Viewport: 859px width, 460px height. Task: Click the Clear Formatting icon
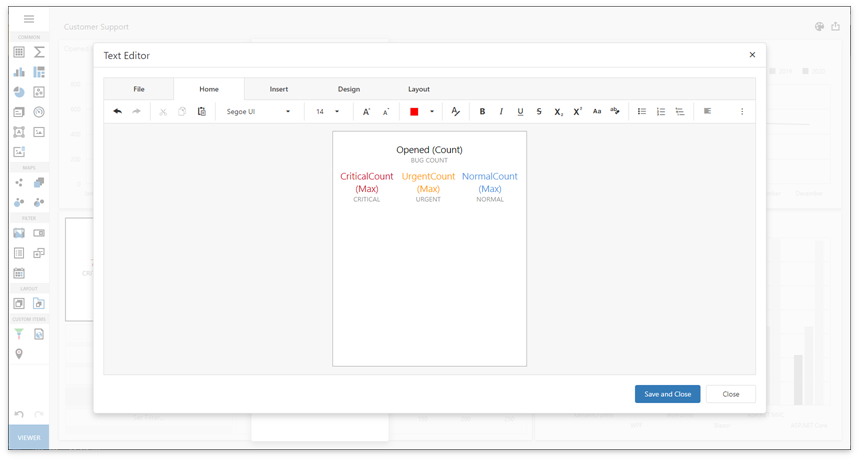pyautogui.click(x=455, y=112)
